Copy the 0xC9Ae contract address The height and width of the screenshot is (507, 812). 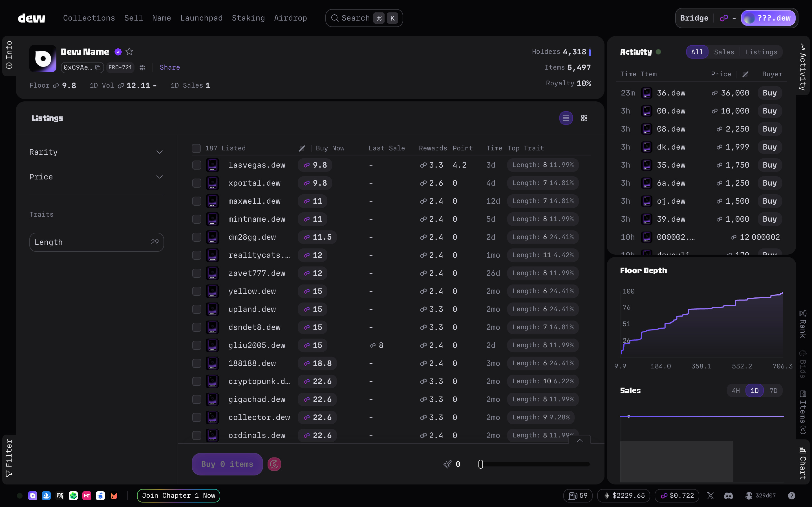(98, 67)
